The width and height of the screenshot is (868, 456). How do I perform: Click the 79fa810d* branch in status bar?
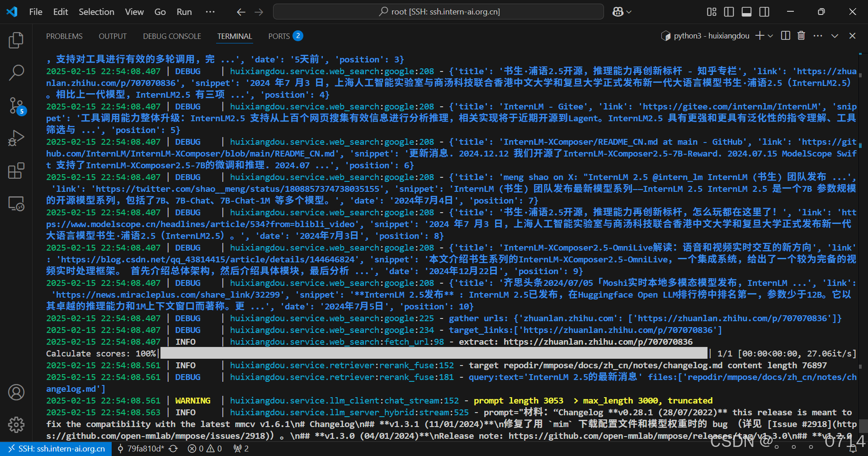tap(141, 449)
